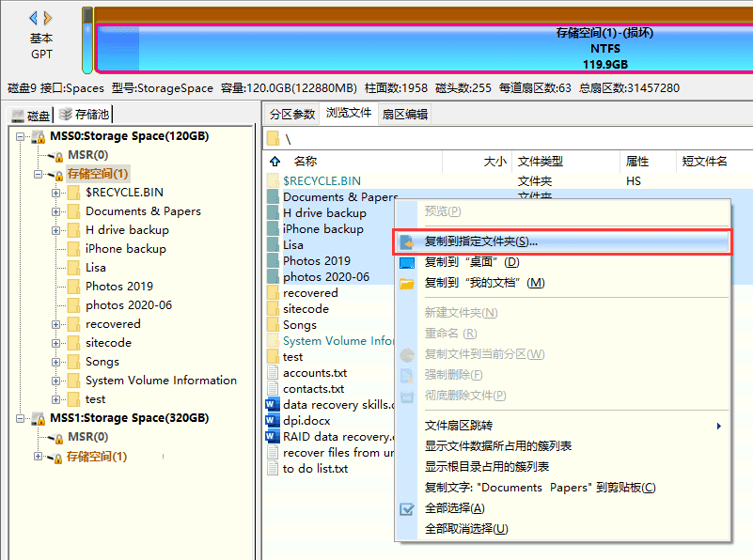Select MSR(0) under MSS1 in tree
Image resolution: width=753 pixels, height=560 pixels.
point(87,437)
